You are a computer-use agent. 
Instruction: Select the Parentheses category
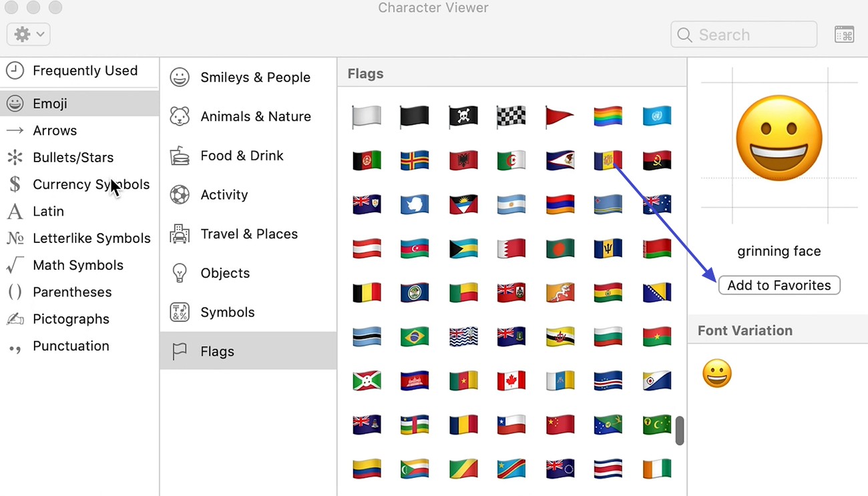point(79,292)
